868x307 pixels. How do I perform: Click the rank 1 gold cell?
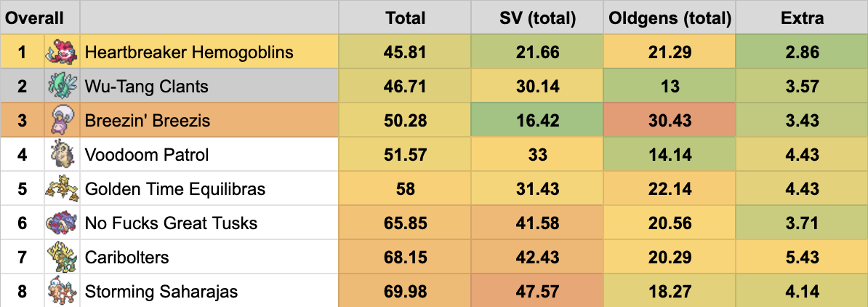[22, 52]
